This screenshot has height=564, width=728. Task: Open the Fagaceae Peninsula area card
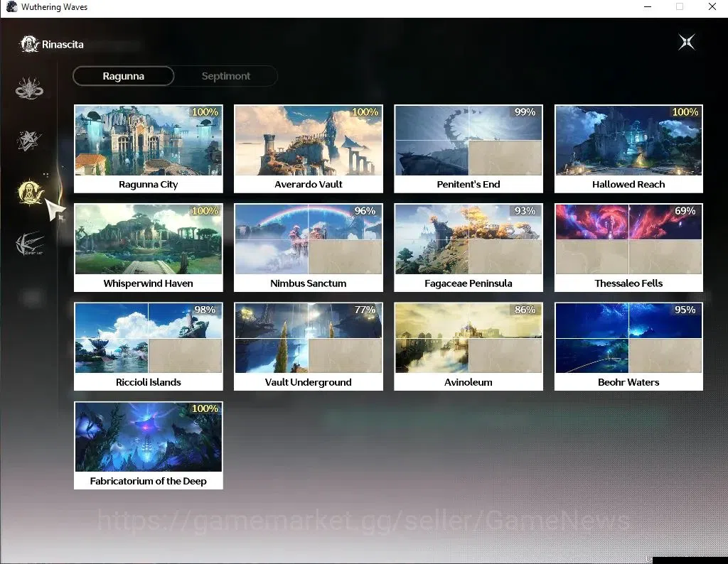(x=469, y=248)
